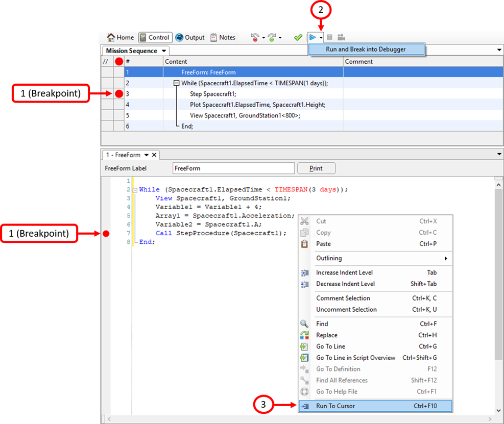Collapse the While loop in the script editor
Viewport: 504px width, 424px height.
pos(135,189)
